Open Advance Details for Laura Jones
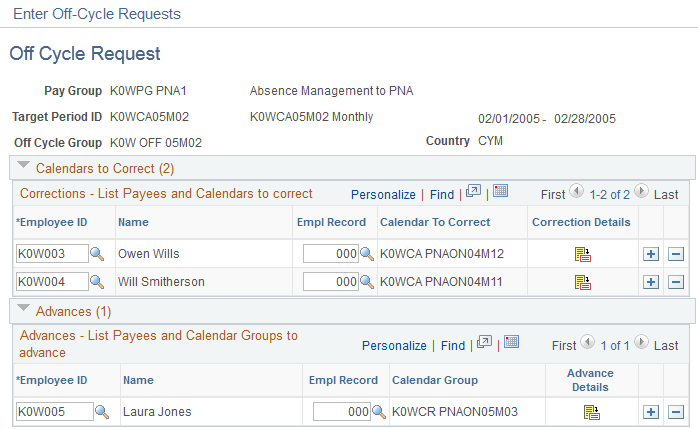Screen dimensions: 698x429 [592, 412]
